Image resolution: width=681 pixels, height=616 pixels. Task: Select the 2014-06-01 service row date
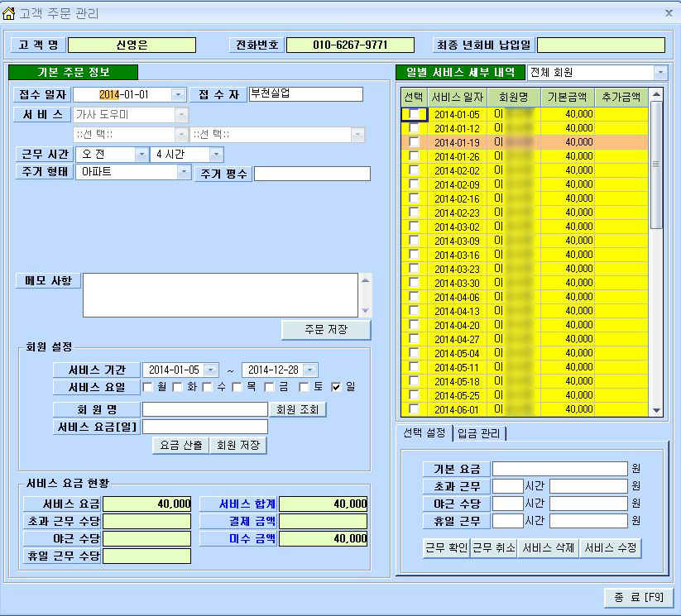point(457,409)
